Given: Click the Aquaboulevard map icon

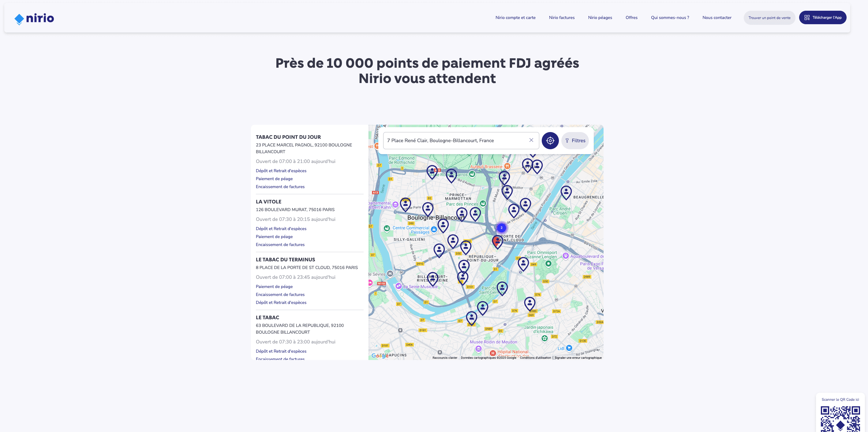Looking at the screenshot, I should point(566,256).
